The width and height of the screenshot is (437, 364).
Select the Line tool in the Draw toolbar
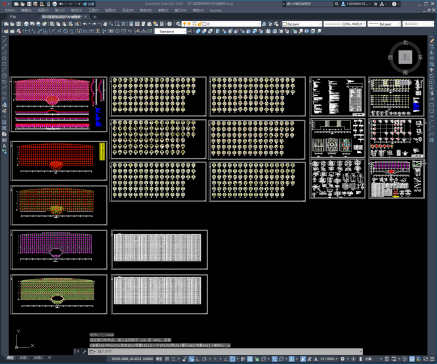tap(4, 40)
